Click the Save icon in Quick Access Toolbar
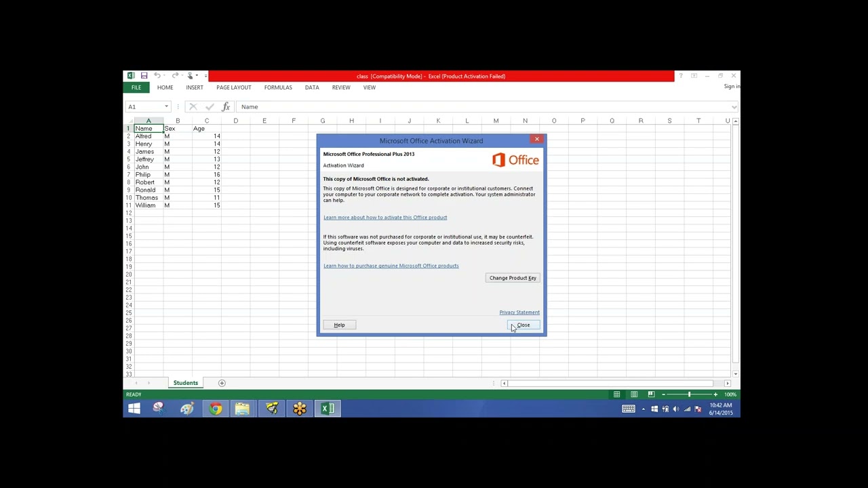868x488 pixels. 144,76
